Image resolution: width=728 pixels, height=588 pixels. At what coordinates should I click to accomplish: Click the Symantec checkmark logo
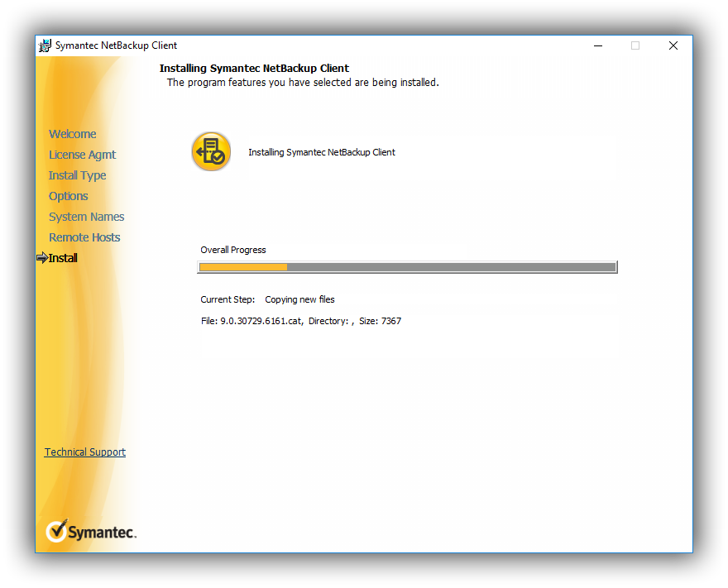(x=91, y=531)
